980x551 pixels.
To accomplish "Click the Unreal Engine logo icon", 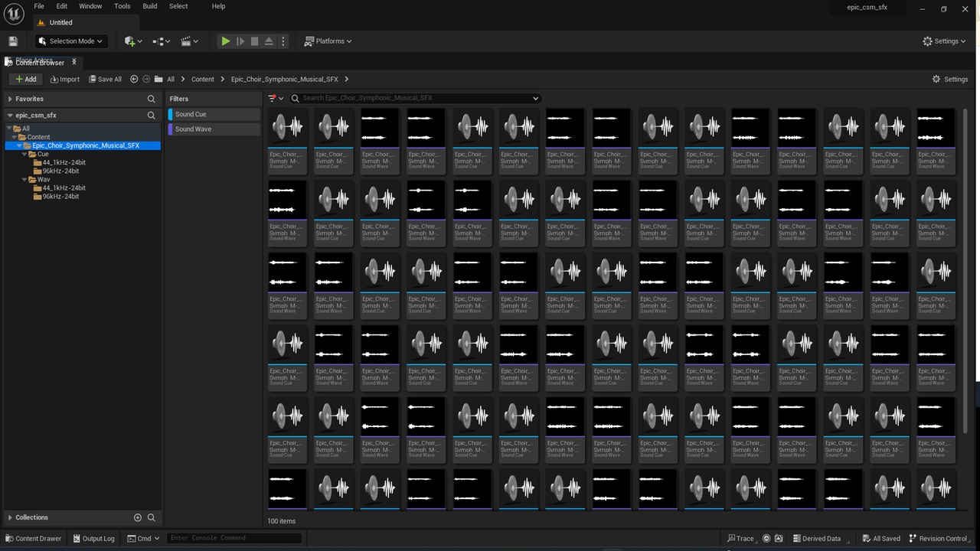I will click(x=14, y=14).
